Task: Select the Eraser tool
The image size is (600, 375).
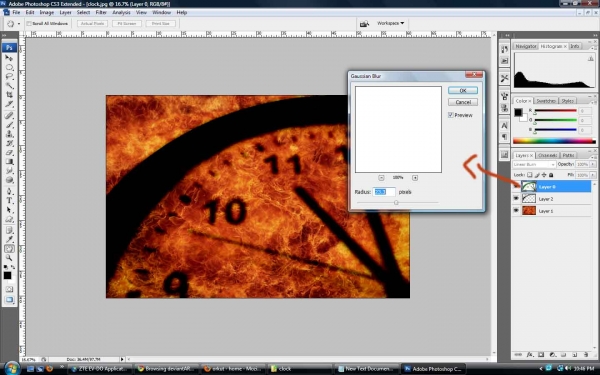Action: click(9, 152)
